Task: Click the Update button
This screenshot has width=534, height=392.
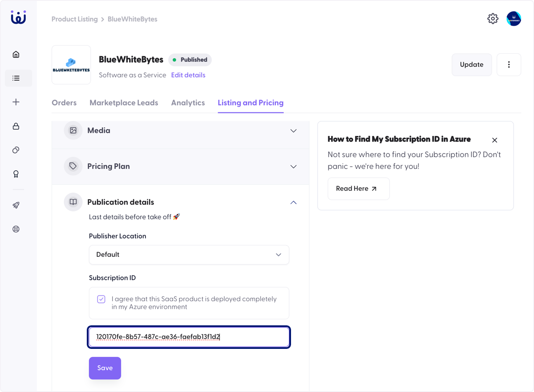Action: click(x=472, y=64)
